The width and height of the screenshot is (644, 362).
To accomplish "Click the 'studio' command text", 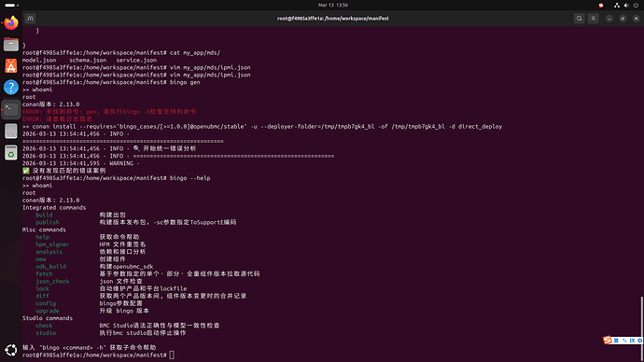I will click(46, 333).
